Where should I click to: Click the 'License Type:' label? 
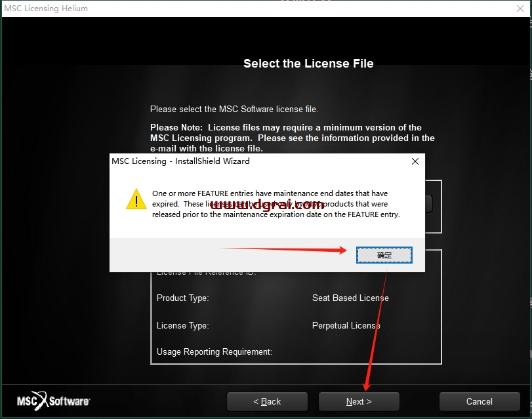pos(183,326)
